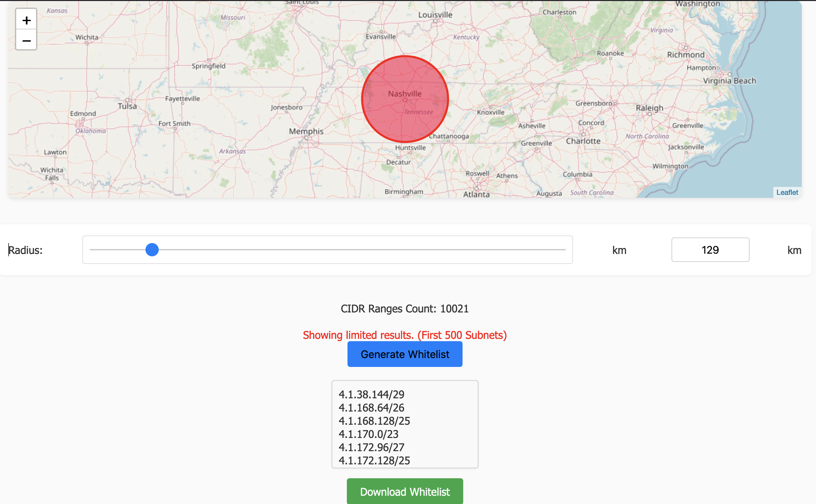Viewport: 816px width, 504px height.
Task: Click the radius slider handle
Action: [152, 250]
